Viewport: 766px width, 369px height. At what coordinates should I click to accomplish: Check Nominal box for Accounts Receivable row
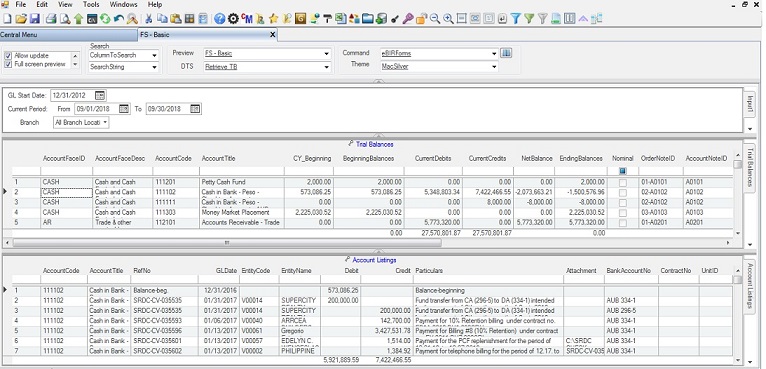(622, 223)
